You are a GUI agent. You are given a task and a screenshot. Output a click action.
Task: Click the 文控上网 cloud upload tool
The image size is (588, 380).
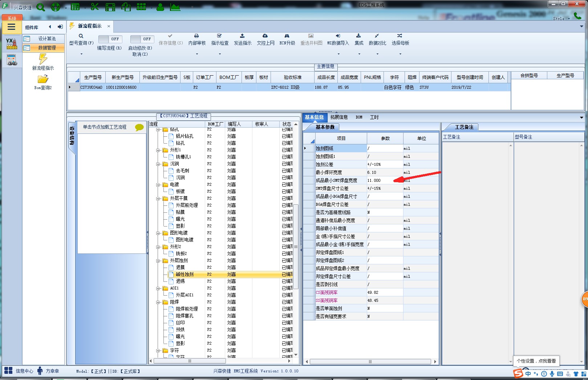[x=265, y=40]
